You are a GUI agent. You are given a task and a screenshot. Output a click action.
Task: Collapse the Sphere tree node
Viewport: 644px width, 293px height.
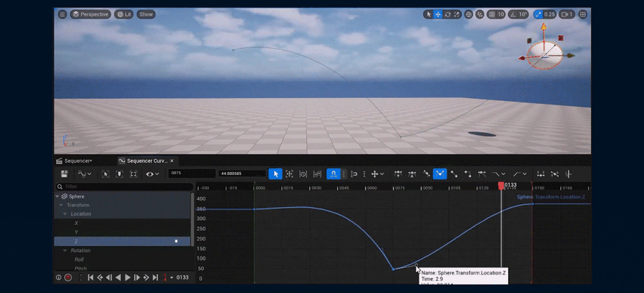coord(57,196)
